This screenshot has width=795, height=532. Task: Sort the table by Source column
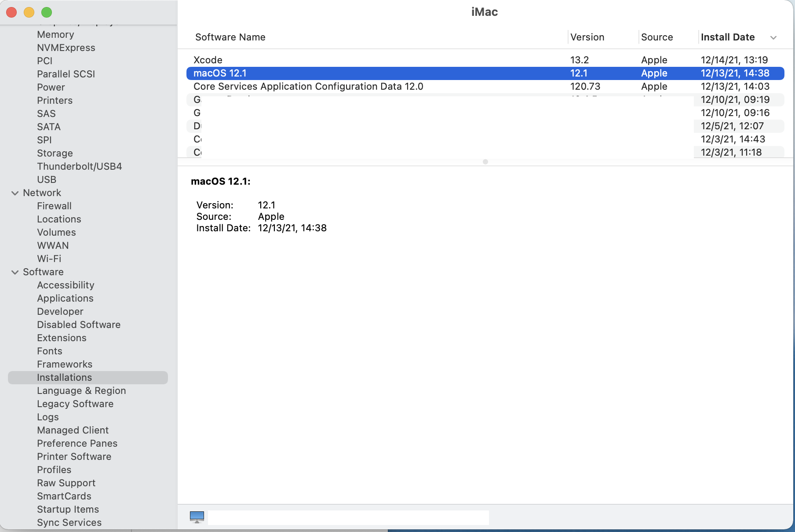pyautogui.click(x=657, y=37)
